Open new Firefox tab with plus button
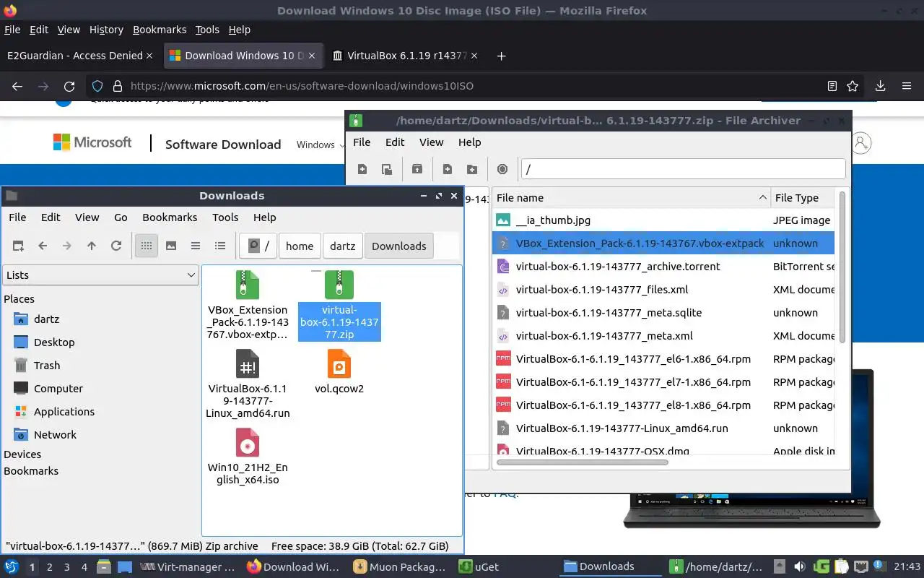This screenshot has width=924, height=578. pos(502,56)
